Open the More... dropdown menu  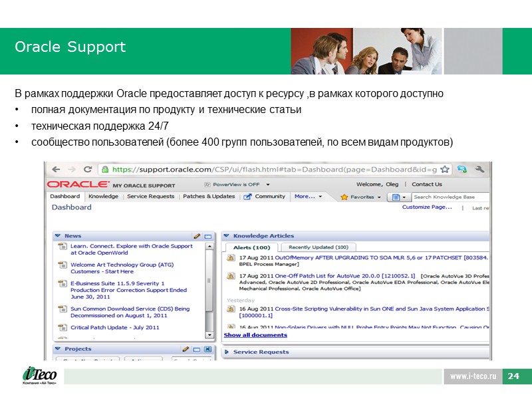click(x=308, y=196)
